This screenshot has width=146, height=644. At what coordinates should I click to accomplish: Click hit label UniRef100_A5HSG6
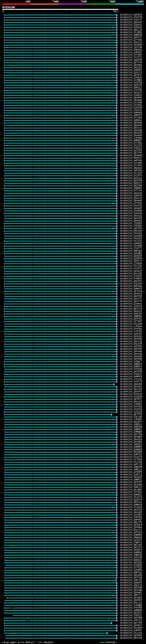131,50
